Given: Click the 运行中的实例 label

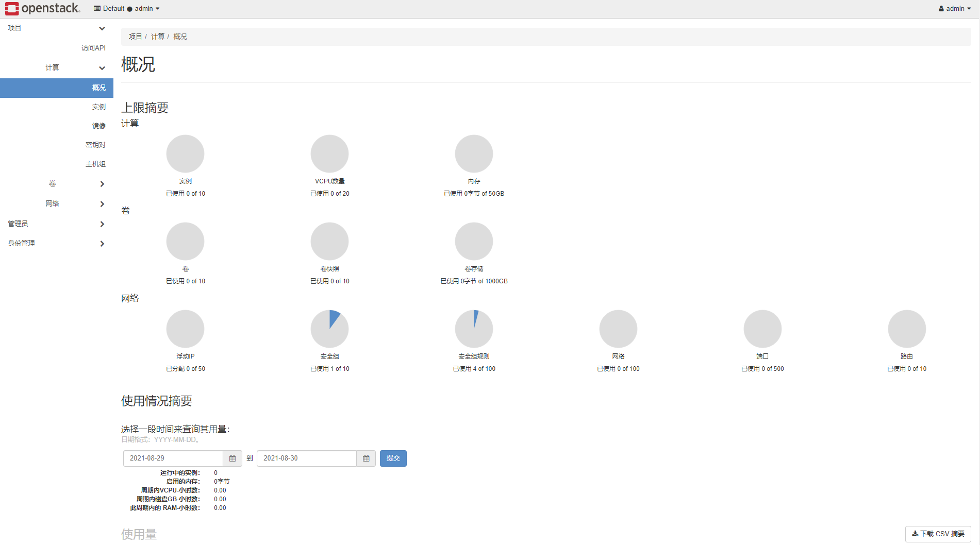Looking at the screenshot, I should 180,473.
